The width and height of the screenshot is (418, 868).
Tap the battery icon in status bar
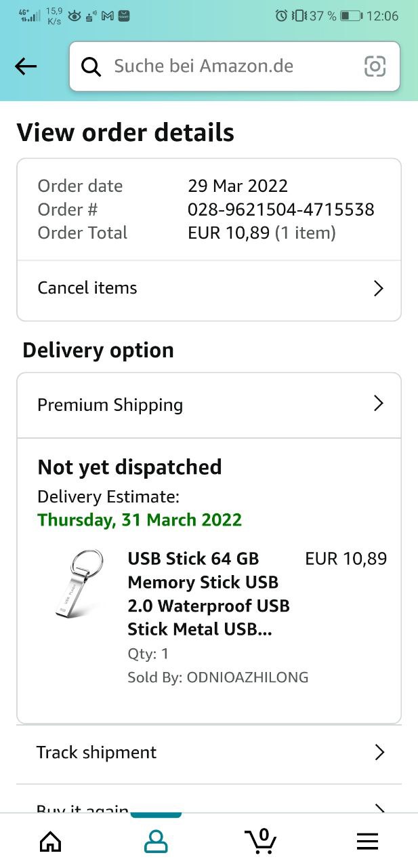(350, 16)
